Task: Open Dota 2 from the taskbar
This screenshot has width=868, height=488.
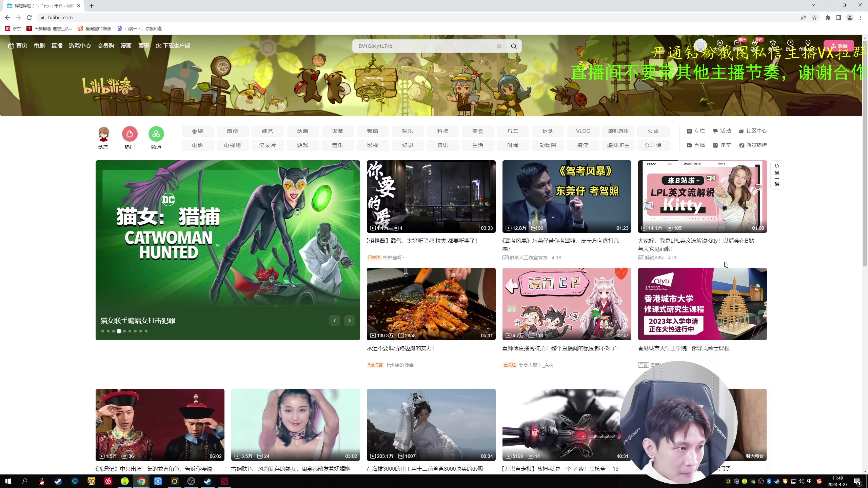Action: (224, 481)
